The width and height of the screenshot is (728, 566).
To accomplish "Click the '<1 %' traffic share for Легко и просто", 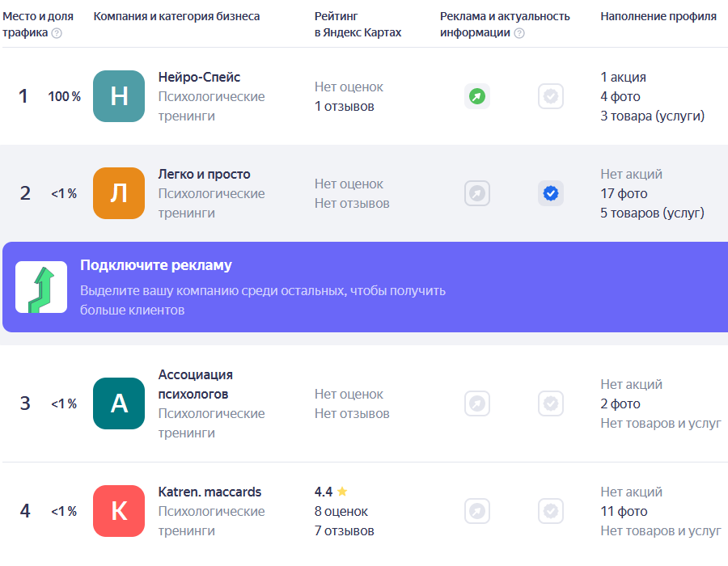I will click(x=64, y=193).
